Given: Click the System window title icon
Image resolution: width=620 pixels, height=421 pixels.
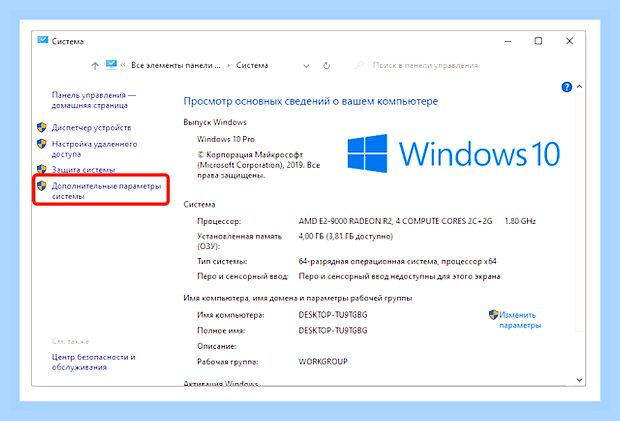Looking at the screenshot, I should pyautogui.click(x=42, y=41).
